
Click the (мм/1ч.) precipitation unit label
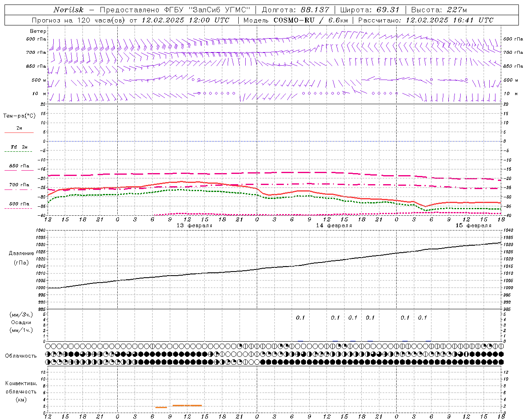[21, 330]
